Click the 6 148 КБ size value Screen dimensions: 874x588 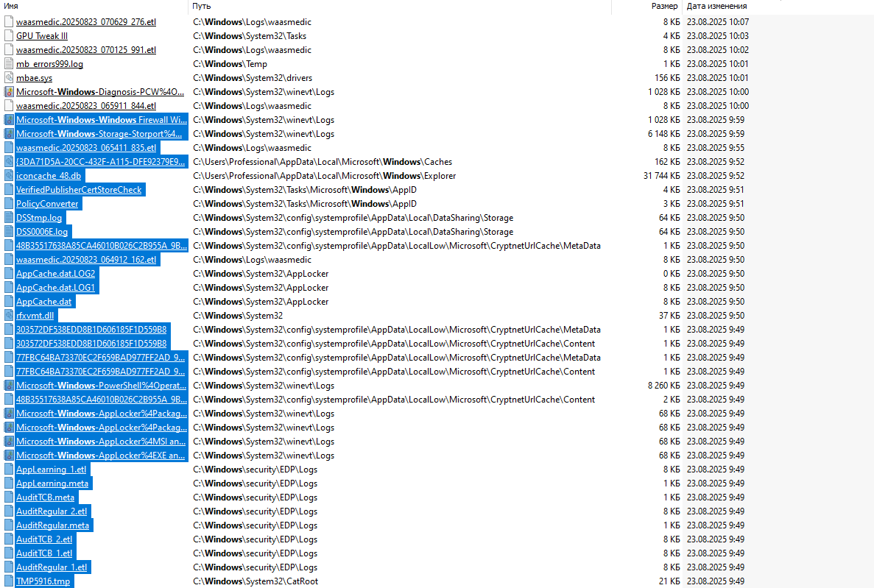tap(664, 134)
